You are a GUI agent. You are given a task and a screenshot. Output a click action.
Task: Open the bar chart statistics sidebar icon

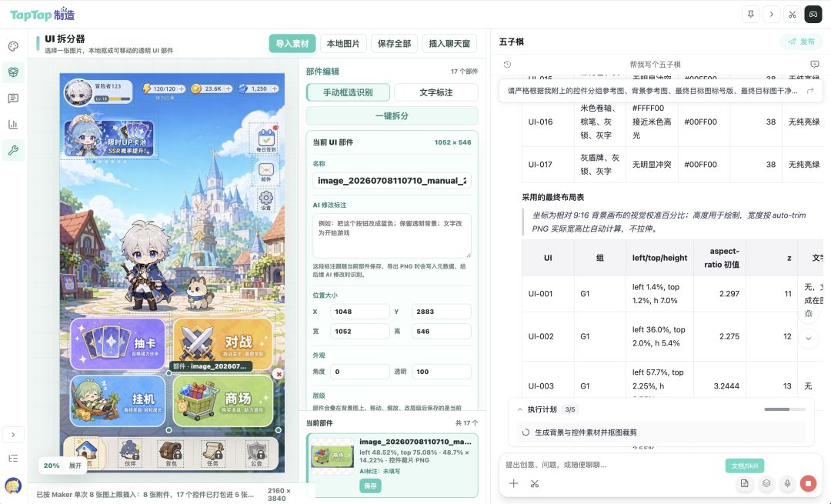(x=13, y=124)
